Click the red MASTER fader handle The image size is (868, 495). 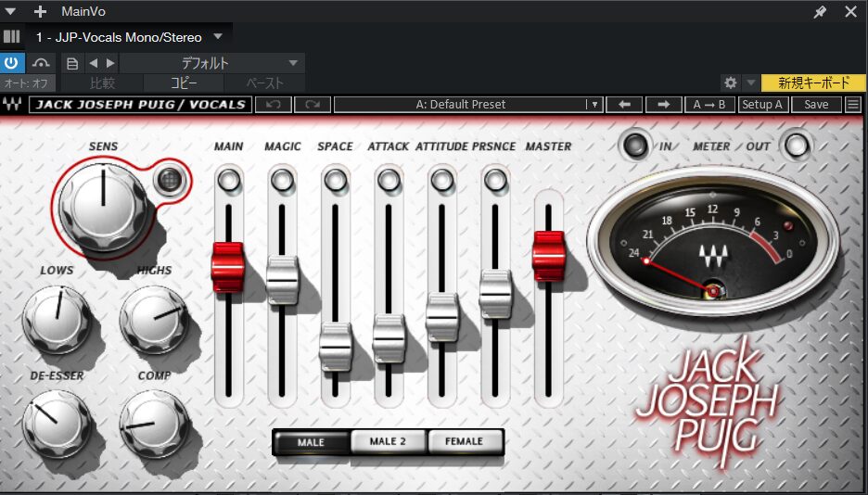[x=548, y=255]
